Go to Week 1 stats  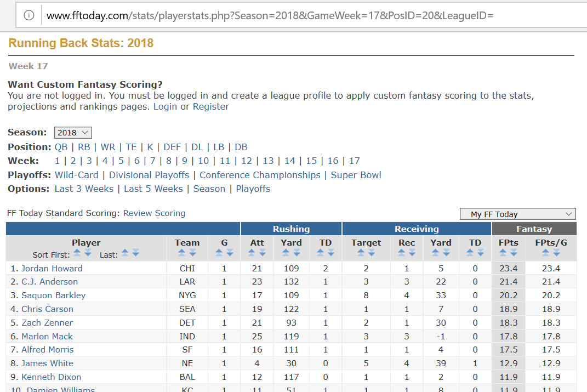[x=58, y=161]
